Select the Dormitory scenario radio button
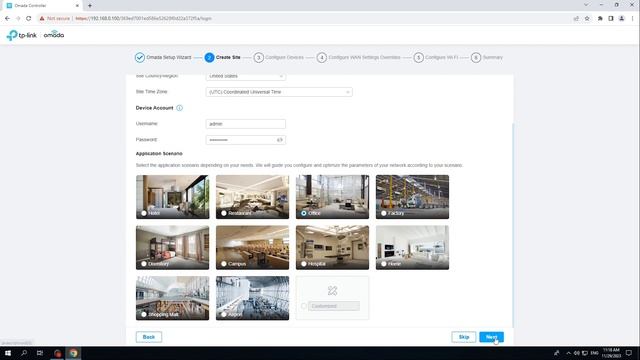Screen dimensions: 640x360 [x=144, y=264]
